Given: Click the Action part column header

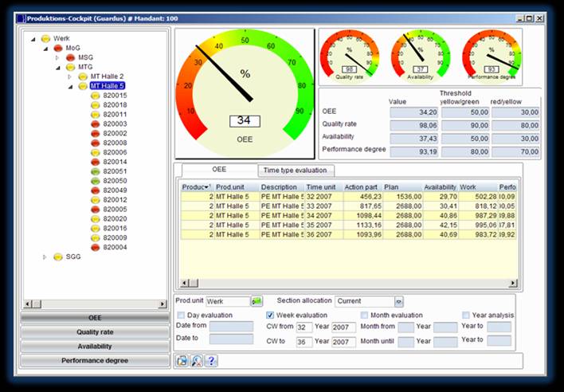Looking at the screenshot, I should point(361,187).
